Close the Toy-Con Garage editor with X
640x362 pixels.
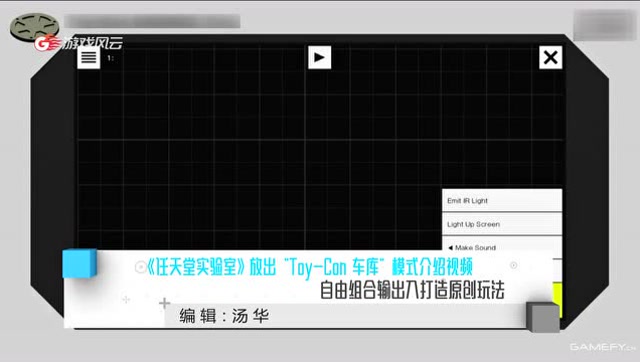tap(550, 57)
